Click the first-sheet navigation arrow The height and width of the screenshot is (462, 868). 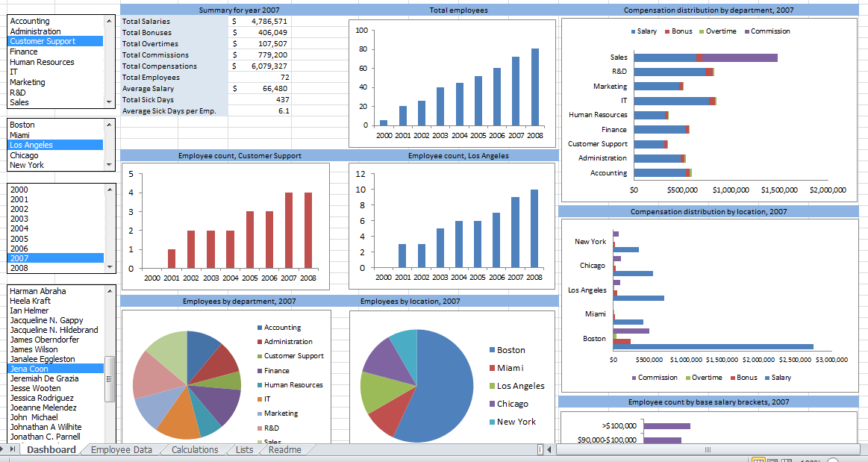pyautogui.click(x=2, y=449)
